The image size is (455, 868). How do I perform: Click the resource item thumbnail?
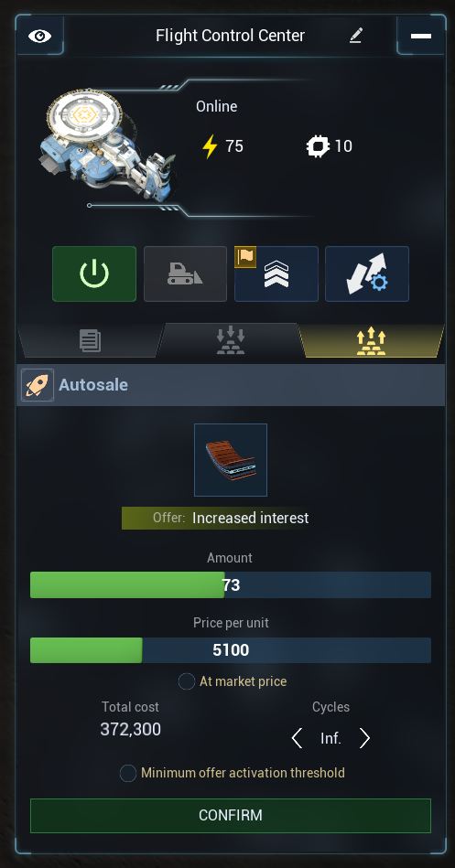(x=231, y=460)
